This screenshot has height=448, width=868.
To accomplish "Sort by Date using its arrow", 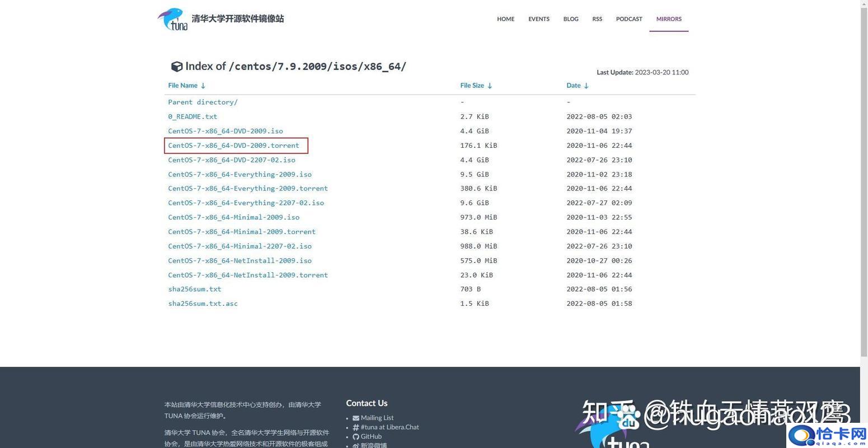I will point(586,86).
